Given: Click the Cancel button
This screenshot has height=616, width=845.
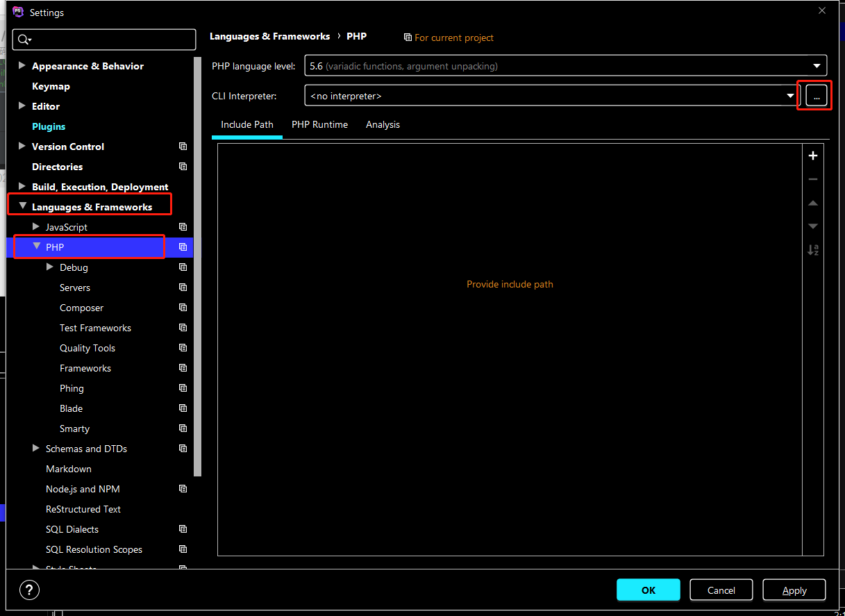Looking at the screenshot, I should (721, 590).
